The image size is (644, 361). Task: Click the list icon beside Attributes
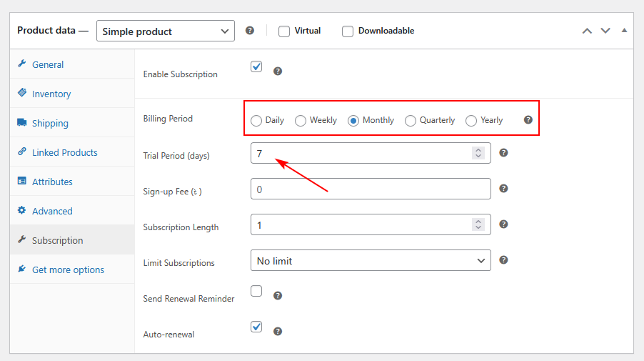coord(21,181)
